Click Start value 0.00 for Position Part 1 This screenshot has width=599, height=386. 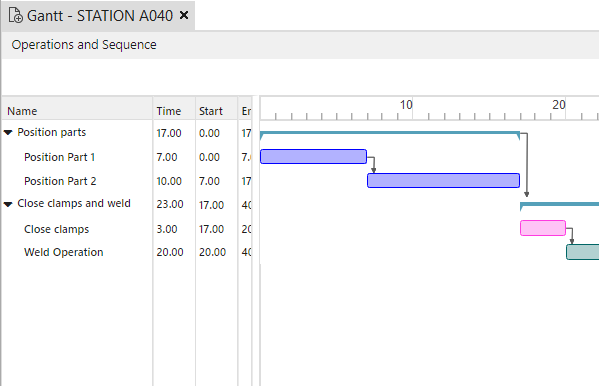(x=209, y=157)
